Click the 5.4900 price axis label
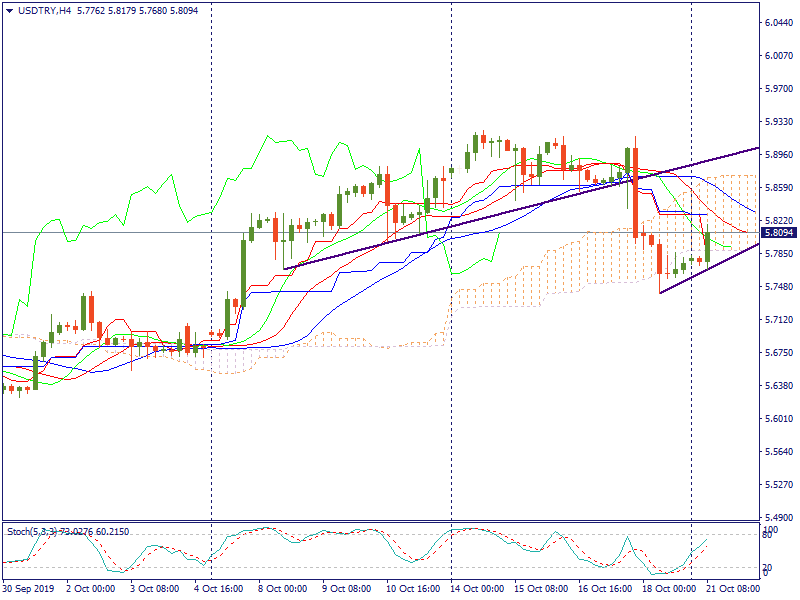800x600 pixels. click(779, 518)
